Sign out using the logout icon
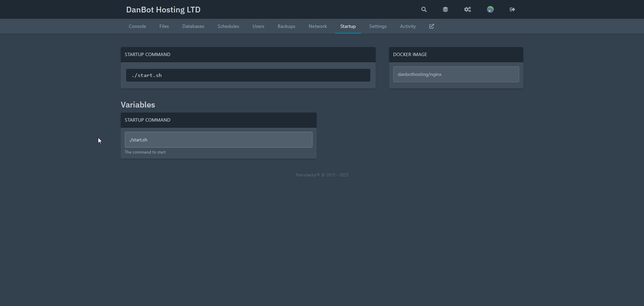The height and width of the screenshot is (306, 644). (512, 9)
